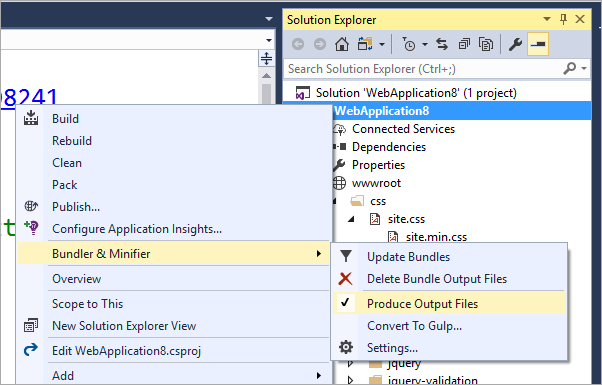Select the WebApplication8 project node
Image resolution: width=602 pixels, height=385 pixels.
click(x=382, y=111)
